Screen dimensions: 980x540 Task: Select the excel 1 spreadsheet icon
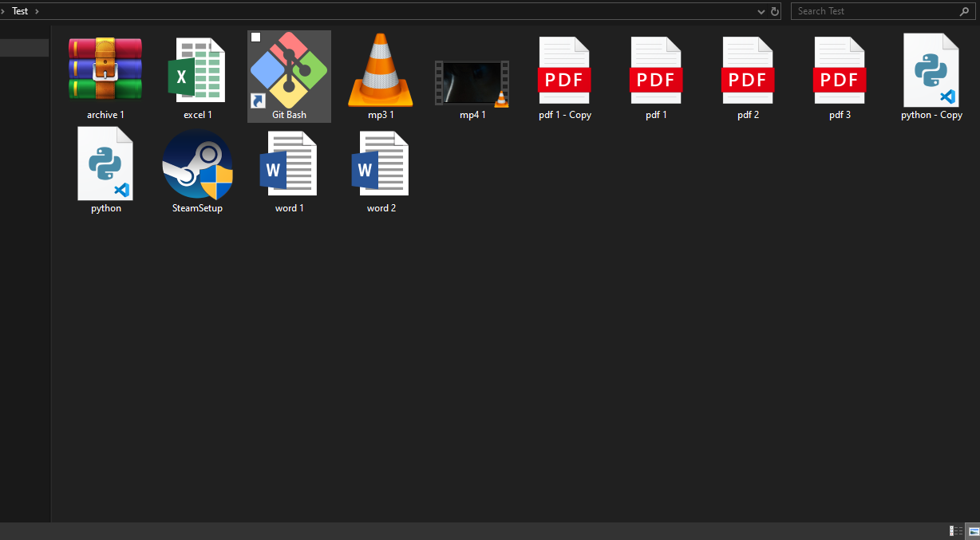tap(196, 70)
